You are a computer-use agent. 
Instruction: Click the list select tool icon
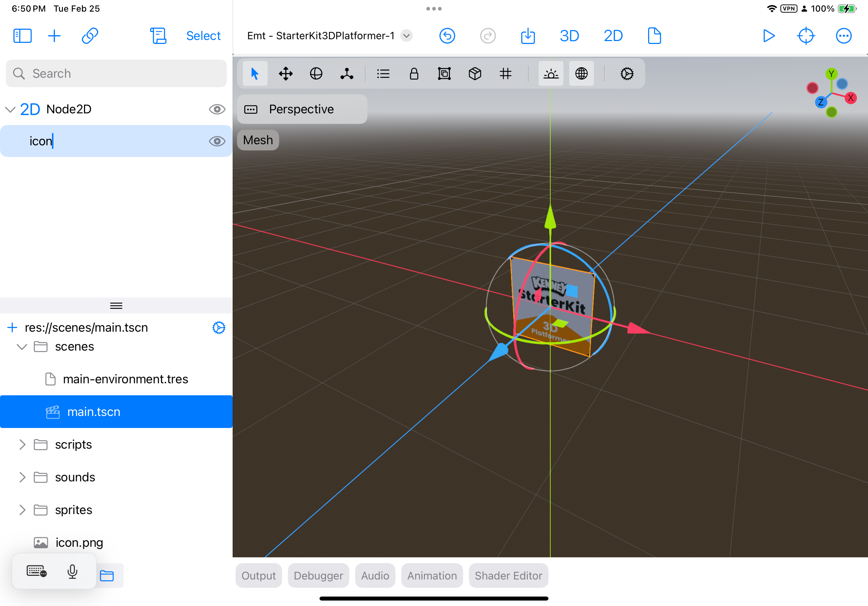(383, 73)
